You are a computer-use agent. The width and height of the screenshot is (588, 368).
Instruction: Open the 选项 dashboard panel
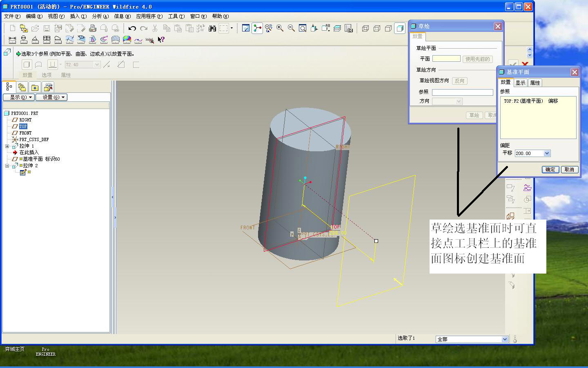click(47, 75)
